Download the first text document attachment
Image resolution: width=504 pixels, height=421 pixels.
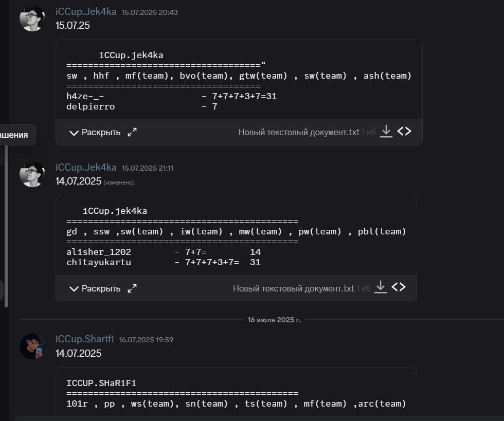coord(386,132)
